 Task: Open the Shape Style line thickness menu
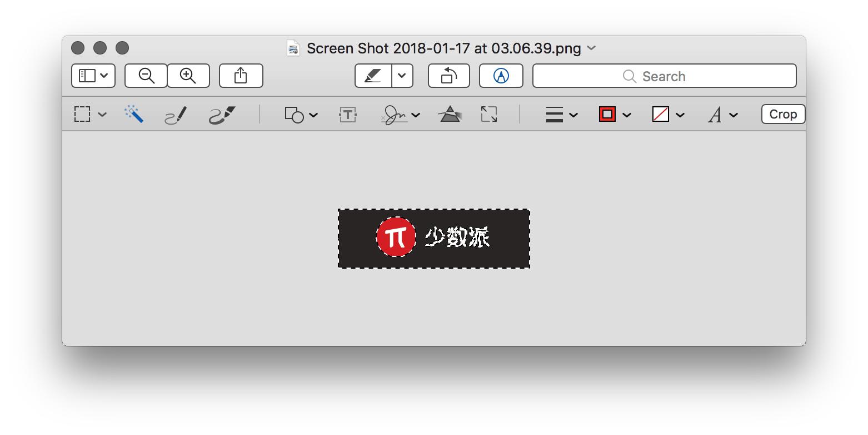tap(555, 115)
